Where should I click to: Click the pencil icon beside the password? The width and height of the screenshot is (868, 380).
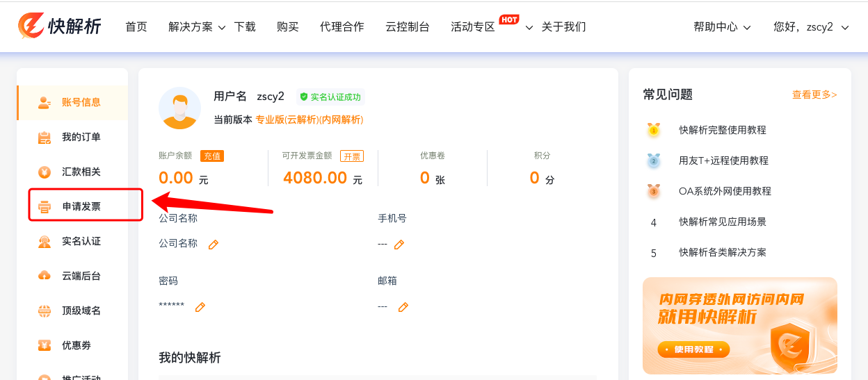200,307
